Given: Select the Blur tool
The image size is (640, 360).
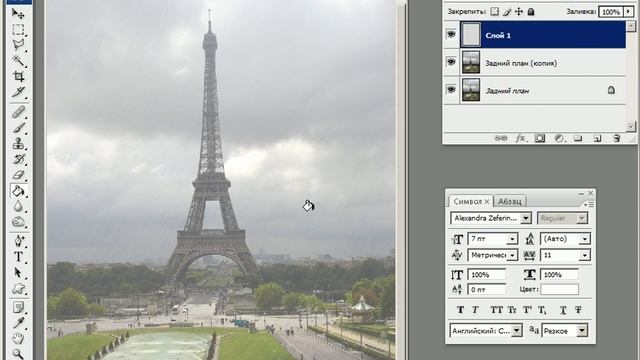Looking at the screenshot, I should point(18,206).
